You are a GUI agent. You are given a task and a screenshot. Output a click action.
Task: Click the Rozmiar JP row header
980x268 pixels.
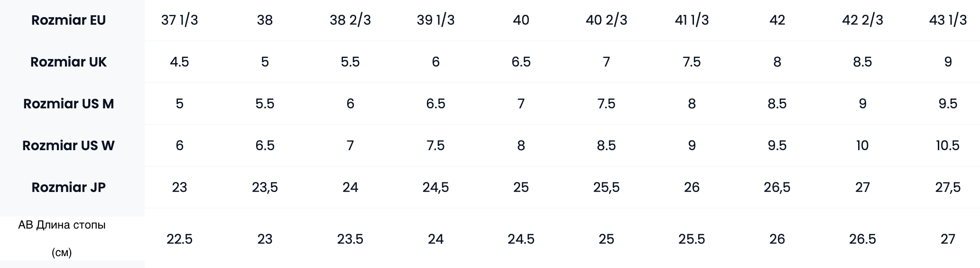(x=68, y=187)
